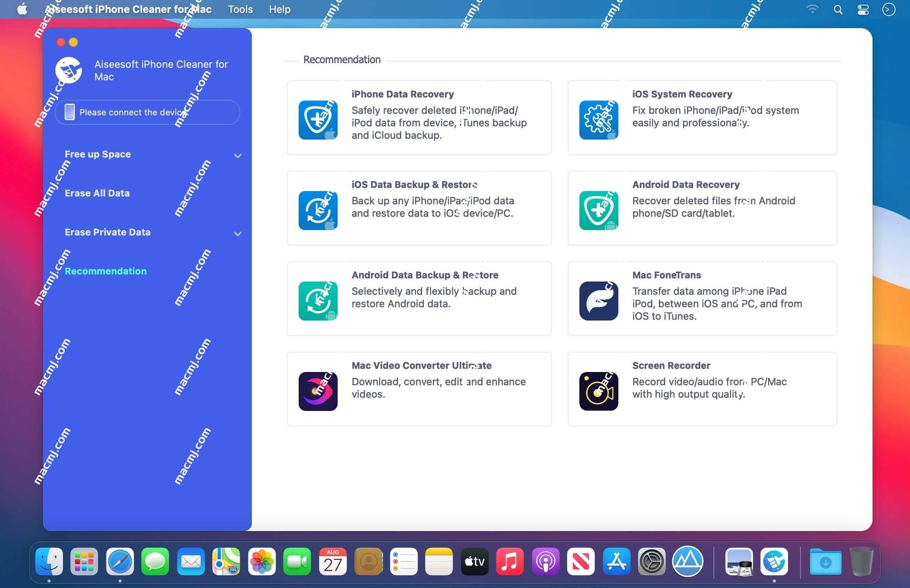Click iPhone Cleaner icon in the Dock
The height and width of the screenshot is (588, 910).
click(774, 561)
